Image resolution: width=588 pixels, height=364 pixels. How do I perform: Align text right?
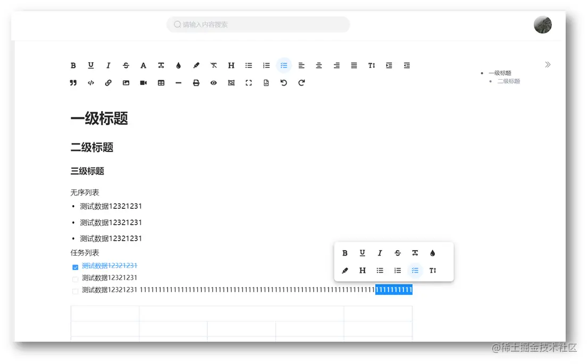tap(337, 65)
